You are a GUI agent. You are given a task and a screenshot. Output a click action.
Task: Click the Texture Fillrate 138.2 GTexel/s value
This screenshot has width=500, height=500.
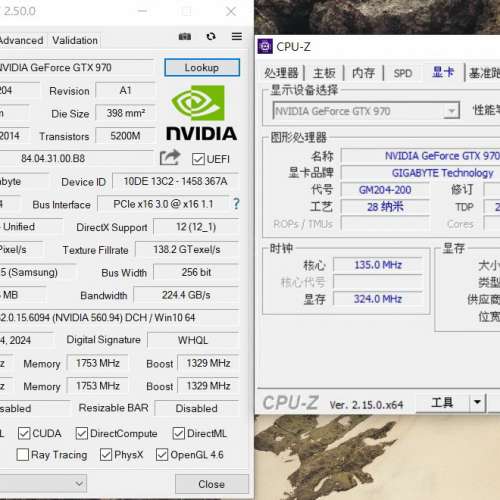coord(187,250)
